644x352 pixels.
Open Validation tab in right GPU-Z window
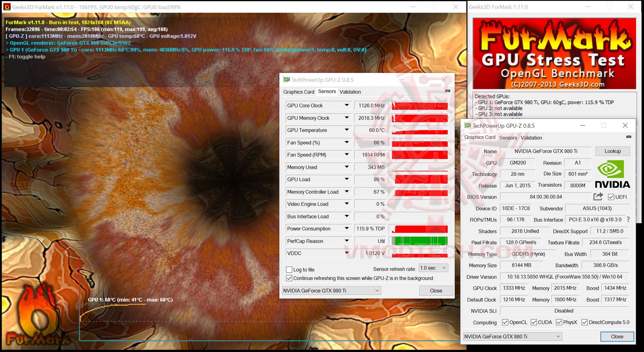coord(531,138)
